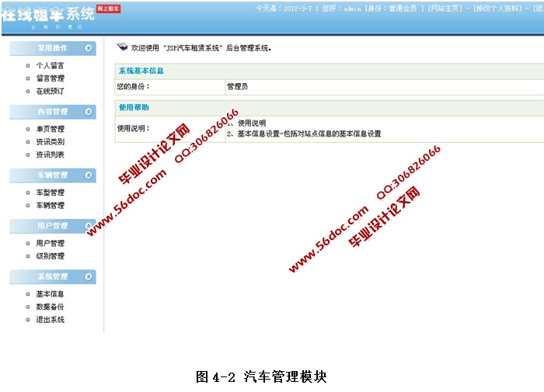This screenshot has height=392, width=544.
Task: Click 退出系统 to log out
Action: pyautogui.click(x=50, y=320)
